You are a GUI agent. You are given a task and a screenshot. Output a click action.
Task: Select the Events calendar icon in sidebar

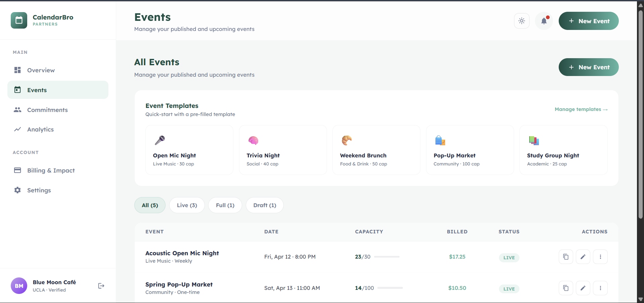(17, 90)
